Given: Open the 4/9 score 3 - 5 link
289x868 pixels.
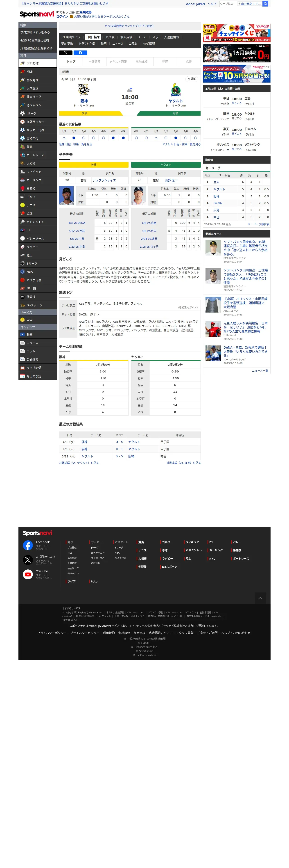Looking at the screenshot, I should [x=120, y=442].
